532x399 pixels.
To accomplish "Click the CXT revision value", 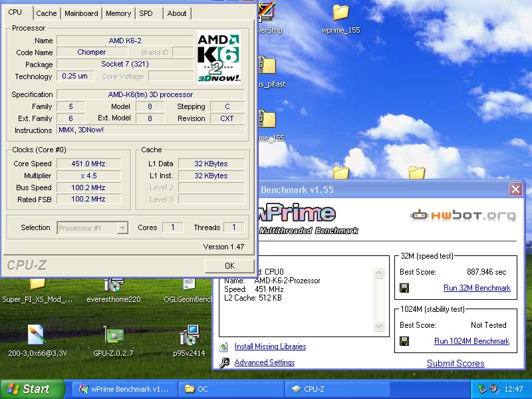I will pyautogui.click(x=227, y=118).
